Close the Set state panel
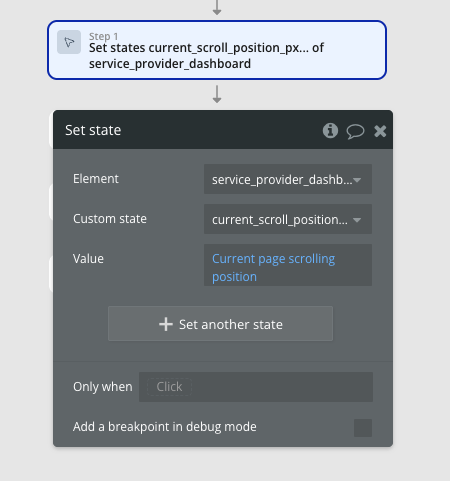The image size is (450, 481). (380, 131)
